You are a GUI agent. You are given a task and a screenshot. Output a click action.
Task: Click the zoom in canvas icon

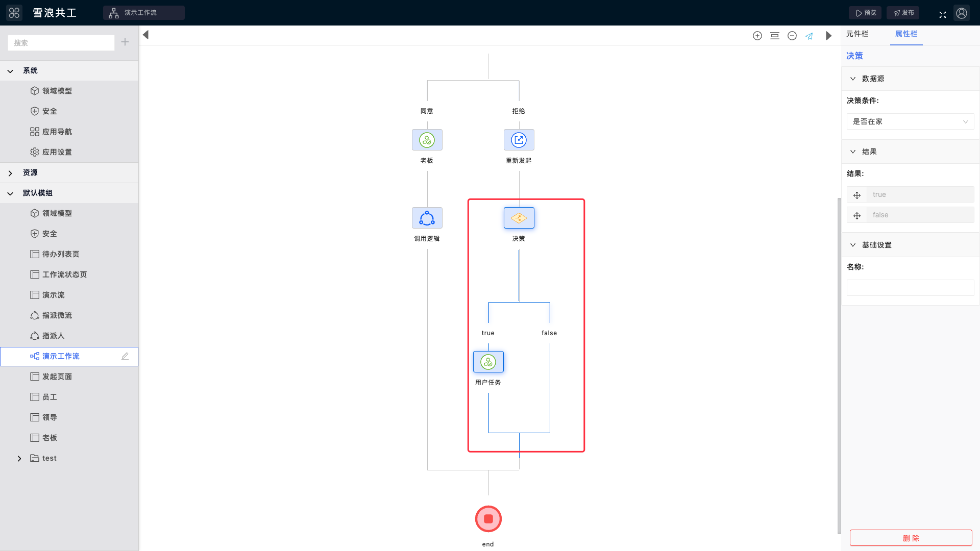coord(757,36)
